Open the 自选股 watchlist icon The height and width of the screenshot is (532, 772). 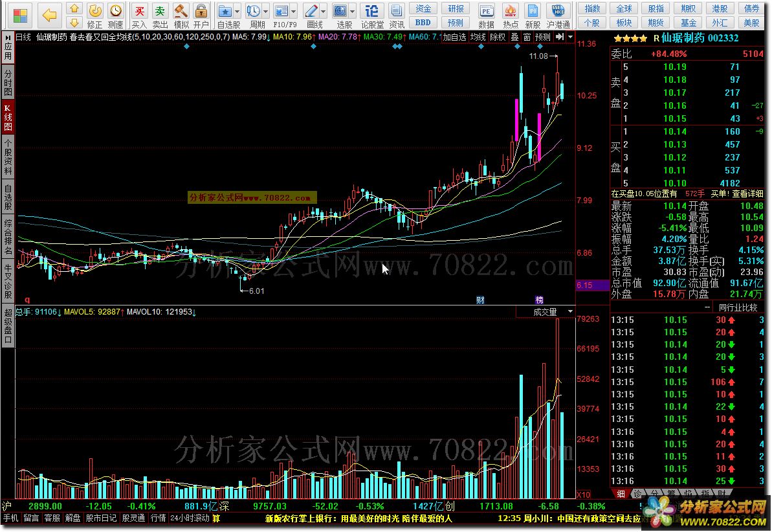point(225,16)
